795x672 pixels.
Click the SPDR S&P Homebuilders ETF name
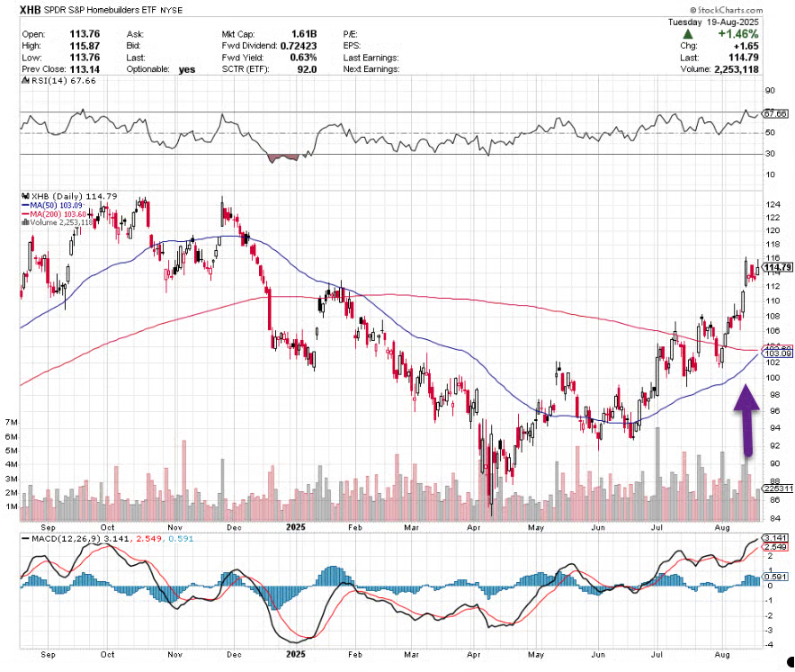[x=101, y=10]
